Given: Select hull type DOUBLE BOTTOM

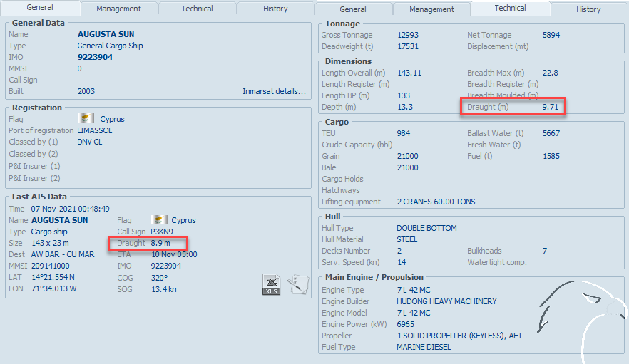Looking at the screenshot, I should [426, 228].
